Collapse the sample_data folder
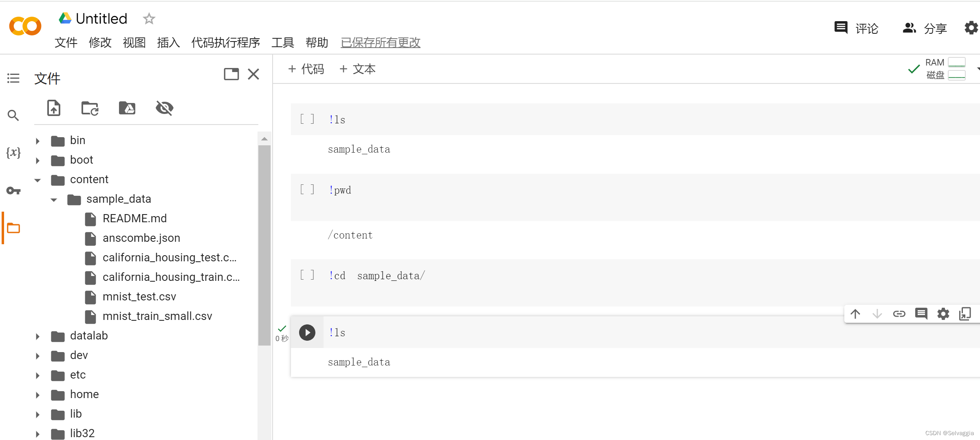The height and width of the screenshot is (440, 980). 55,199
